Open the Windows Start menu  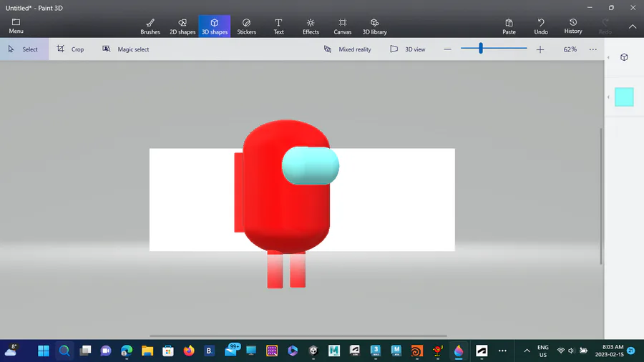pyautogui.click(x=44, y=351)
